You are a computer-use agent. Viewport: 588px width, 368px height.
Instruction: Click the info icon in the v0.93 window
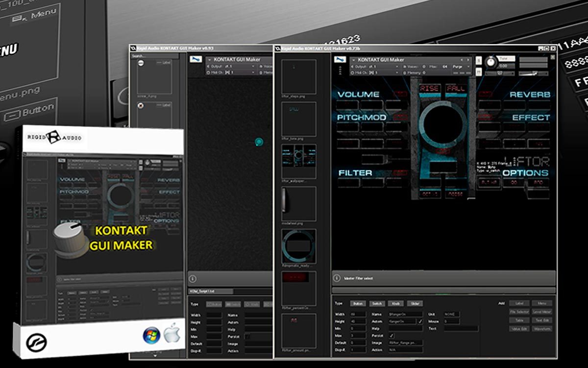click(193, 278)
